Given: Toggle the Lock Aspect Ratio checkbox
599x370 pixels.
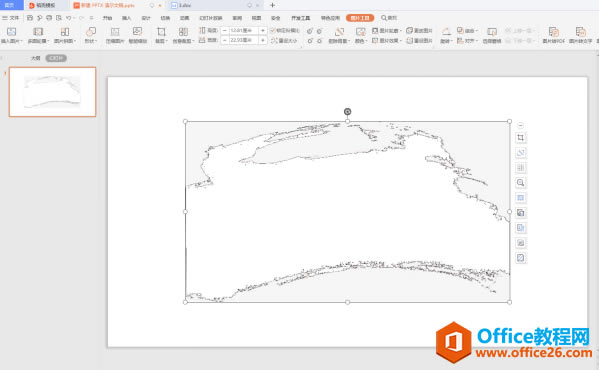Looking at the screenshot, I should tap(273, 30).
